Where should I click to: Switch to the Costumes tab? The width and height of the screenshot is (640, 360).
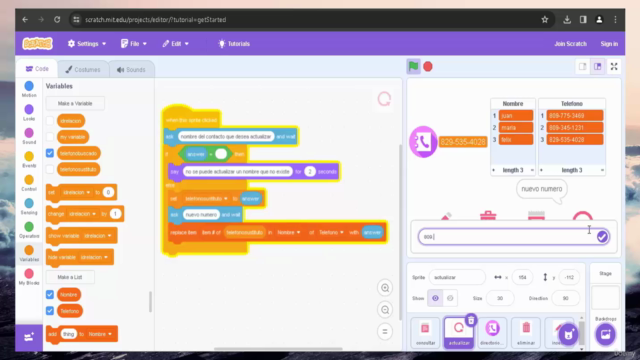(x=83, y=69)
